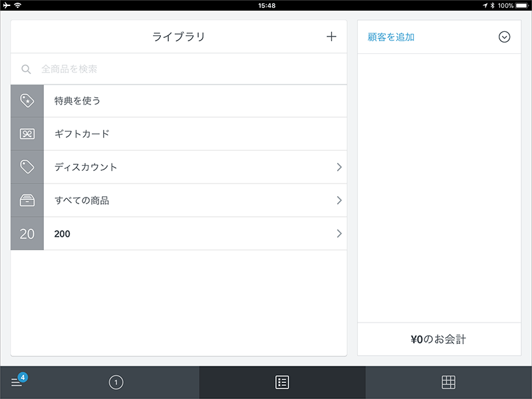Click the すべての商品 box icon
This screenshot has width=532, height=399.
(27, 200)
